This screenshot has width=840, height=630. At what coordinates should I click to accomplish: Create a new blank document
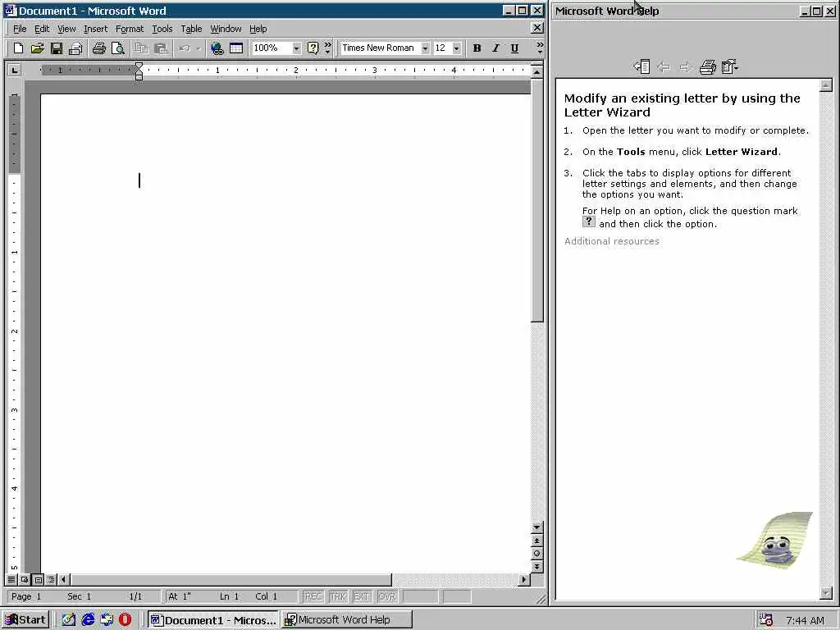coord(18,48)
